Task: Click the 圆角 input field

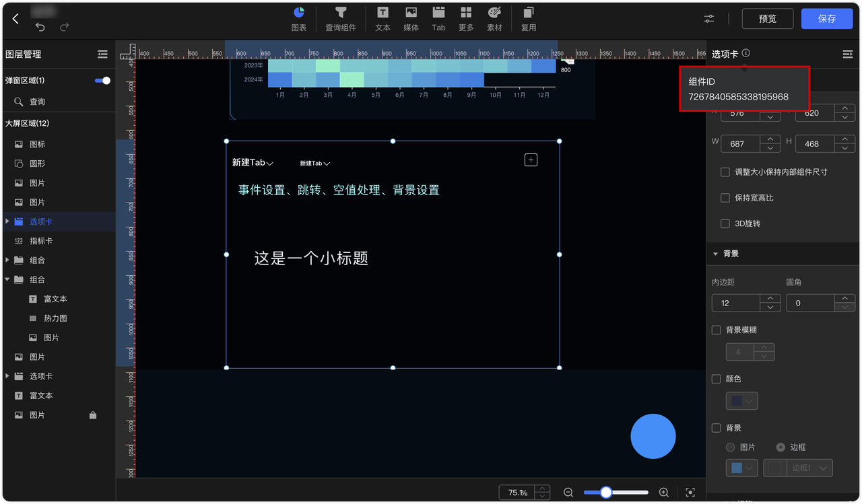Action: (x=811, y=303)
